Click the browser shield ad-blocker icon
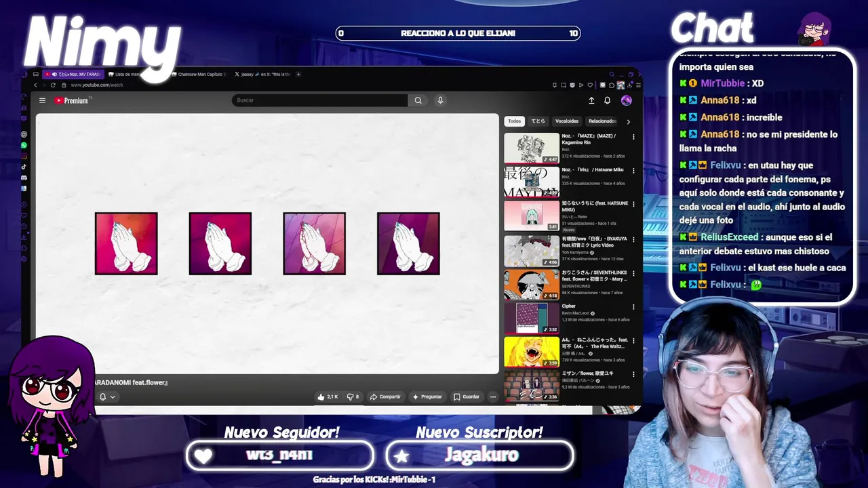 [x=572, y=85]
